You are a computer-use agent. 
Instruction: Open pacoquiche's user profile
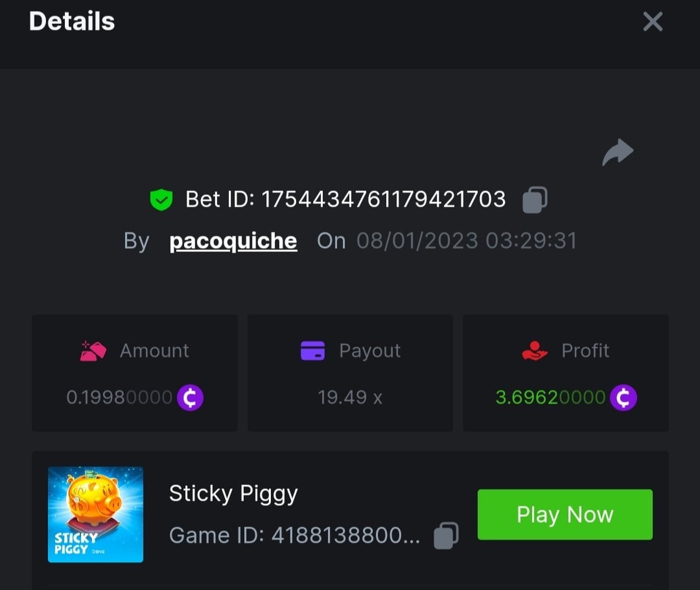233,241
